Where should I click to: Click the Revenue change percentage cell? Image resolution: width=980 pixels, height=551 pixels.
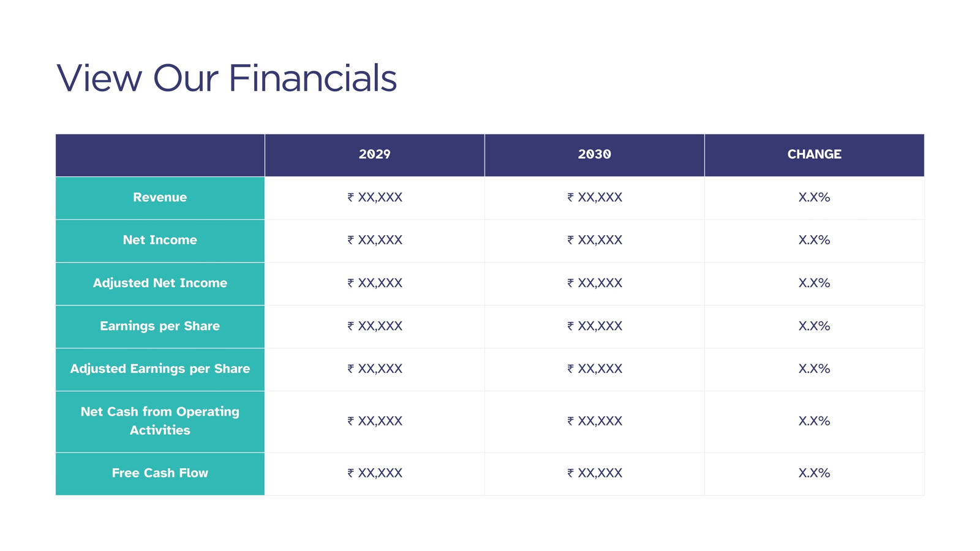[x=814, y=198]
